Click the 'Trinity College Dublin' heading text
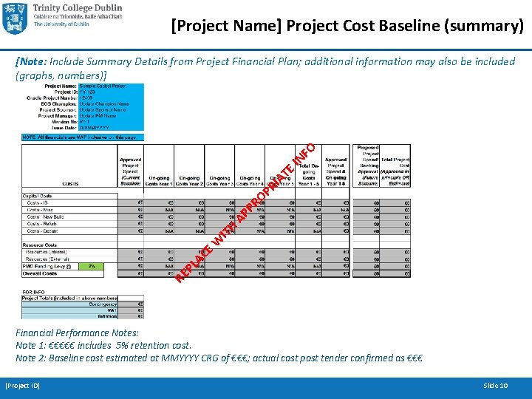Screen dimensions: 532x399 point(78,8)
